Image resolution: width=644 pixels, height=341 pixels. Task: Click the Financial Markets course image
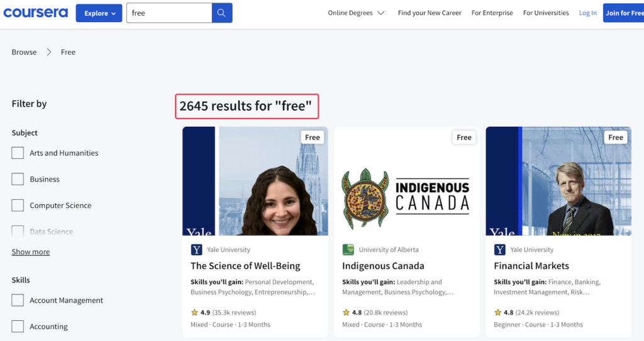click(558, 181)
